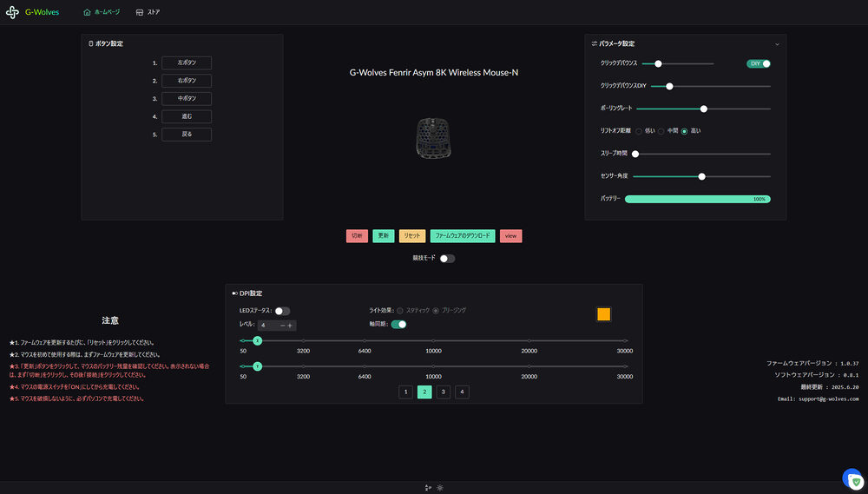Click the ポーリングレート slider handle
Image resolution: width=868 pixels, height=494 pixels.
tap(704, 109)
